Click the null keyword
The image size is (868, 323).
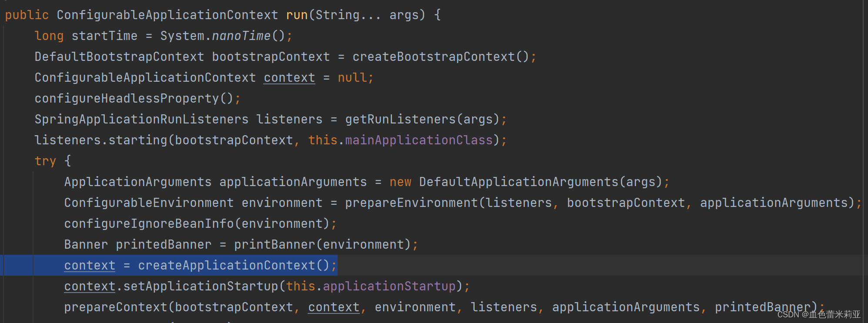pyautogui.click(x=352, y=77)
